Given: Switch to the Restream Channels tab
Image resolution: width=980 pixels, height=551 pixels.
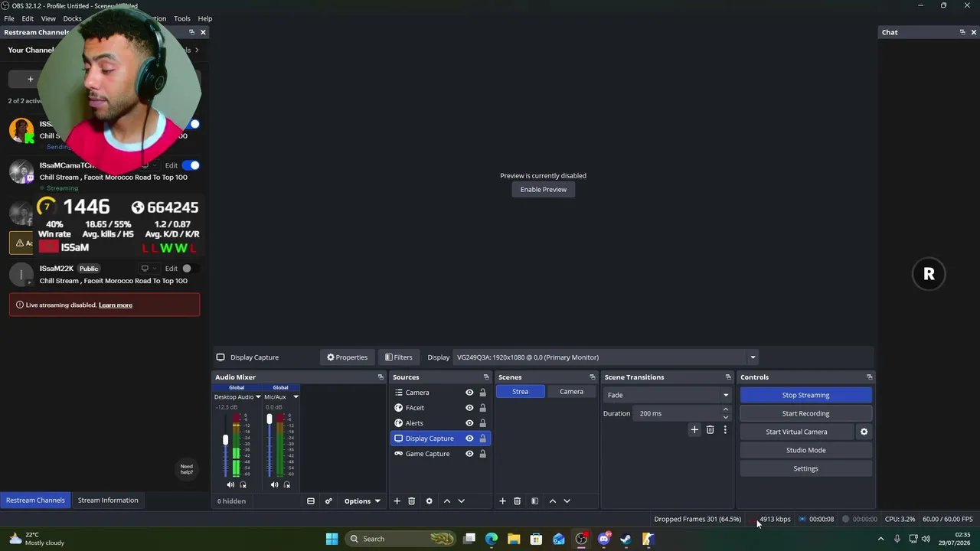Looking at the screenshot, I should (x=35, y=500).
